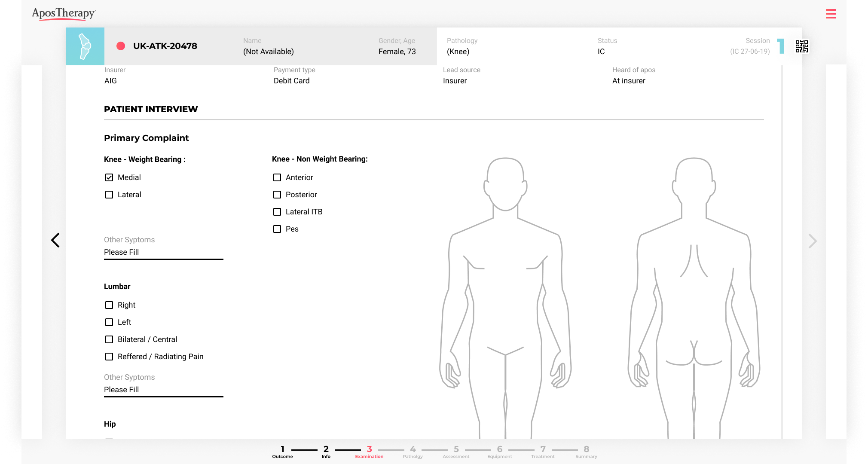Jump to step 1 Outcome
The height and width of the screenshot is (464, 868).
point(282,451)
